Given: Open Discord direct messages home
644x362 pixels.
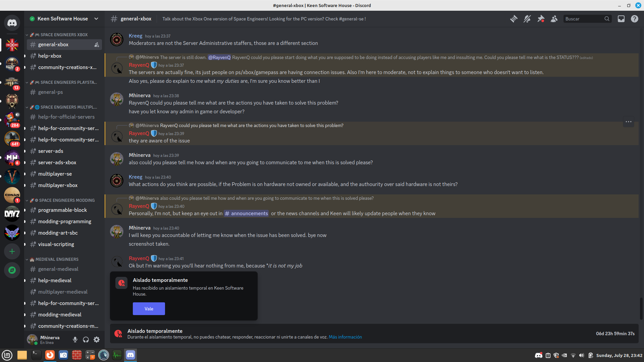Looking at the screenshot, I should click(12, 23).
